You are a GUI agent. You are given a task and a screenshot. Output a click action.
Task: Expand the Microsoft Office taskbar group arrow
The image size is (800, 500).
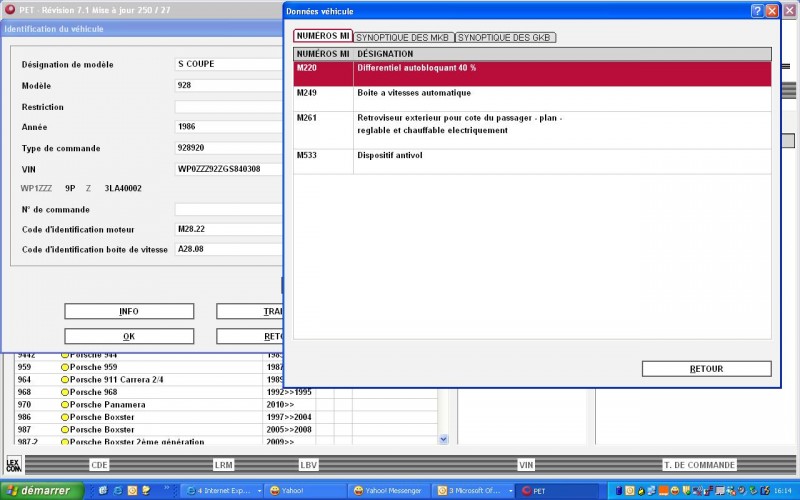510,491
